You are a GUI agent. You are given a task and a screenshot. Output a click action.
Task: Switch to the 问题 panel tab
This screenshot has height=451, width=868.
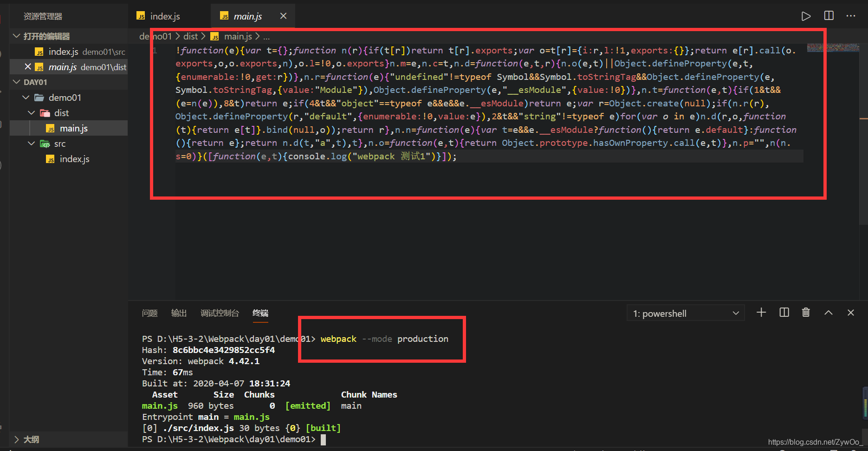(x=149, y=313)
